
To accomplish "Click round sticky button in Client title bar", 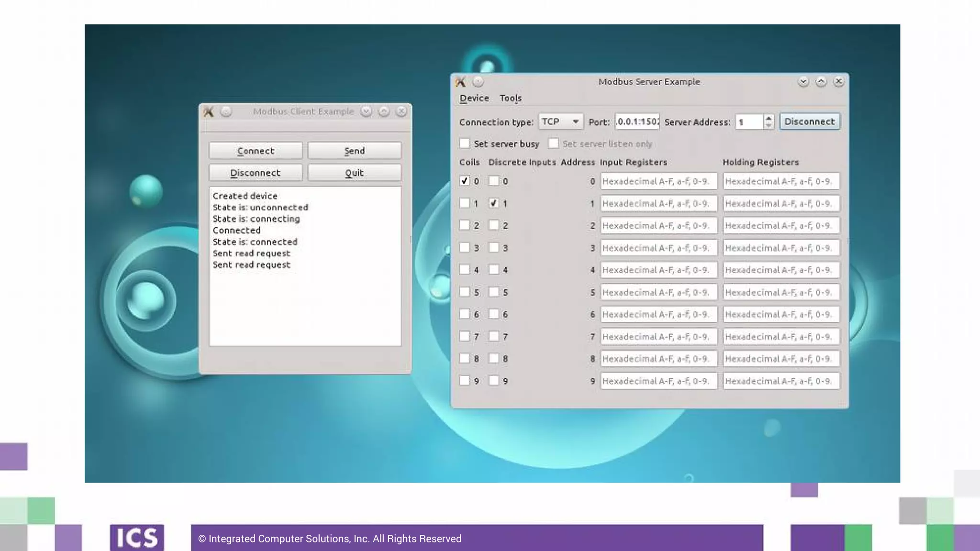I will (226, 111).
